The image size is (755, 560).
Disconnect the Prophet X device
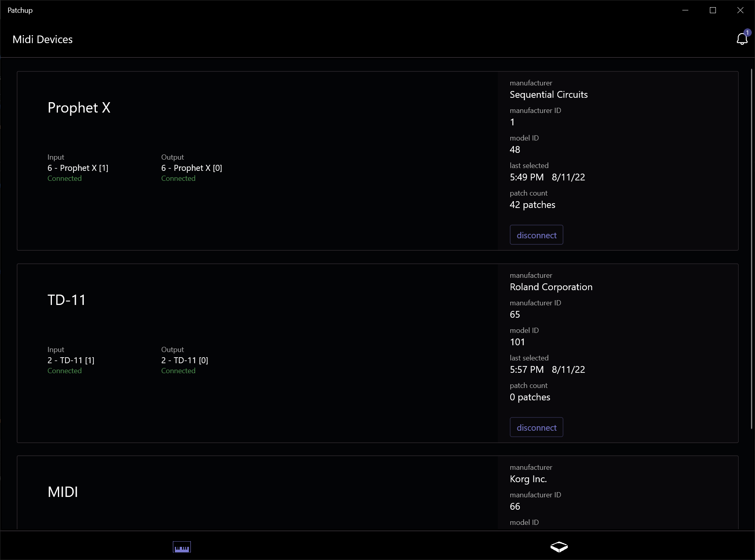[536, 235]
